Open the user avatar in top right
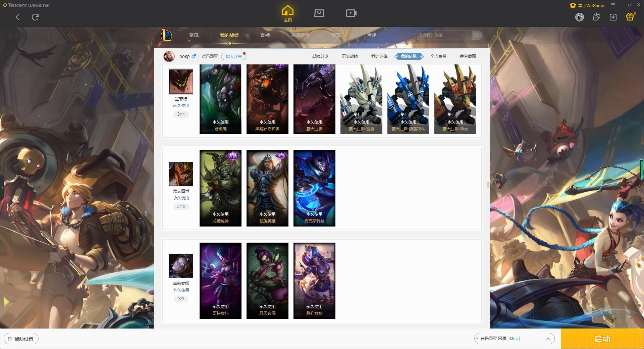This screenshot has height=349, width=644. point(580,17)
